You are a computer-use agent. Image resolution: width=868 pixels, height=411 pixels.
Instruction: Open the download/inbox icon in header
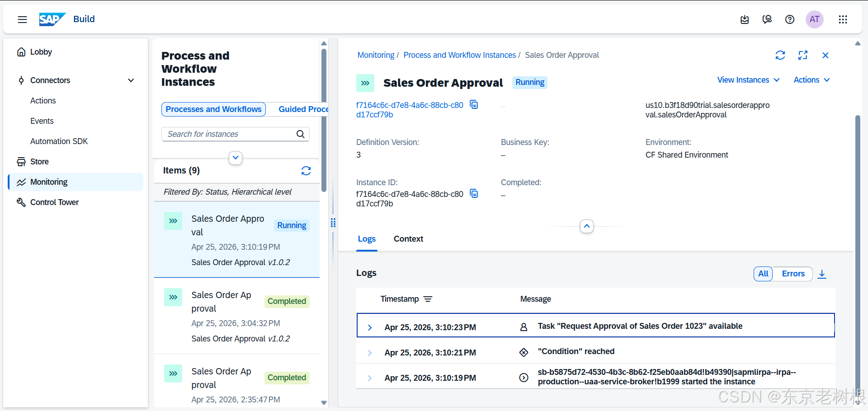745,19
